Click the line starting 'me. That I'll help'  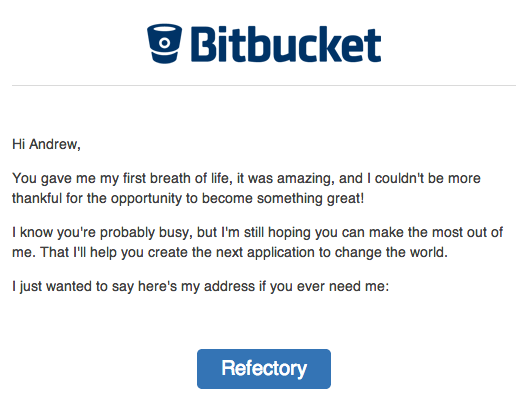coord(230,252)
